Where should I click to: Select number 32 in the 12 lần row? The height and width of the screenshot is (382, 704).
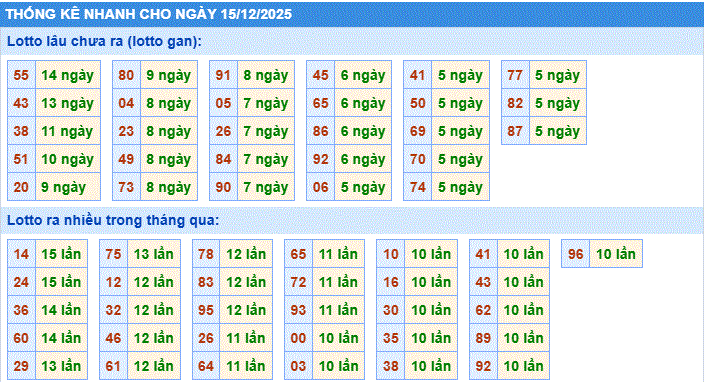click(113, 310)
